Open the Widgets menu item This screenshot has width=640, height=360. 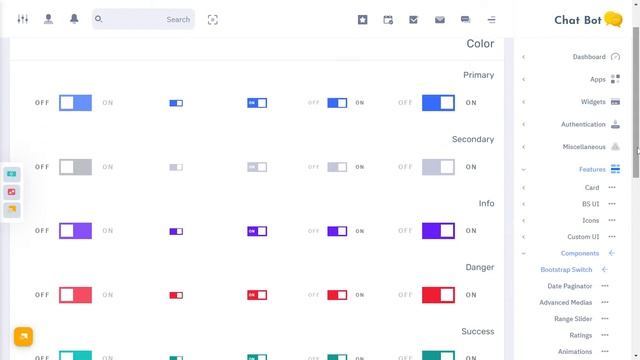[x=593, y=102]
